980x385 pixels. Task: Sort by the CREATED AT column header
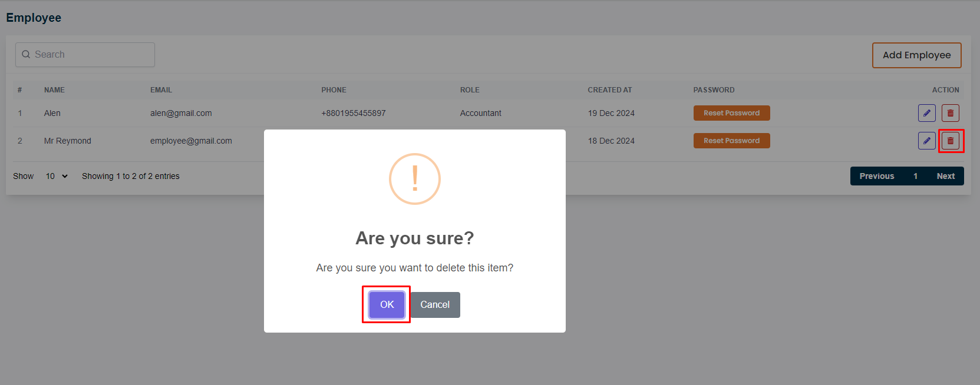tap(609, 90)
